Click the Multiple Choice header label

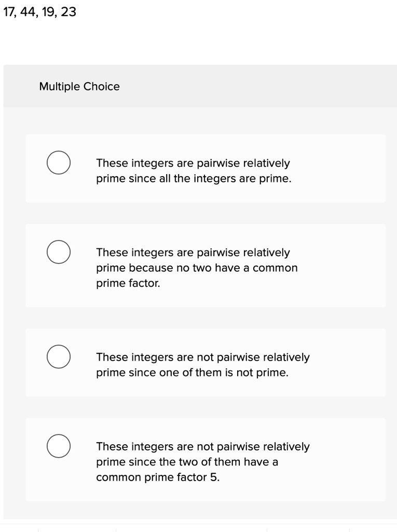tap(79, 86)
